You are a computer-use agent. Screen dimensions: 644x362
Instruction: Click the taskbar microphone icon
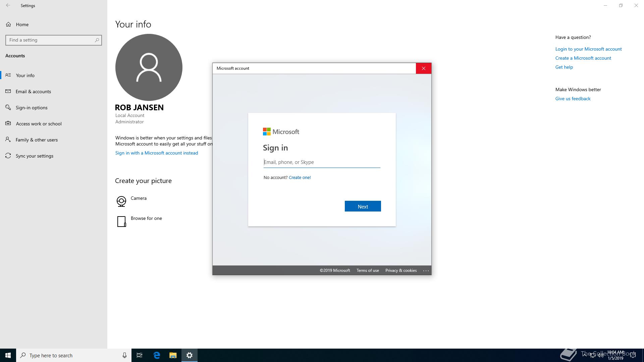click(x=124, y=355)
